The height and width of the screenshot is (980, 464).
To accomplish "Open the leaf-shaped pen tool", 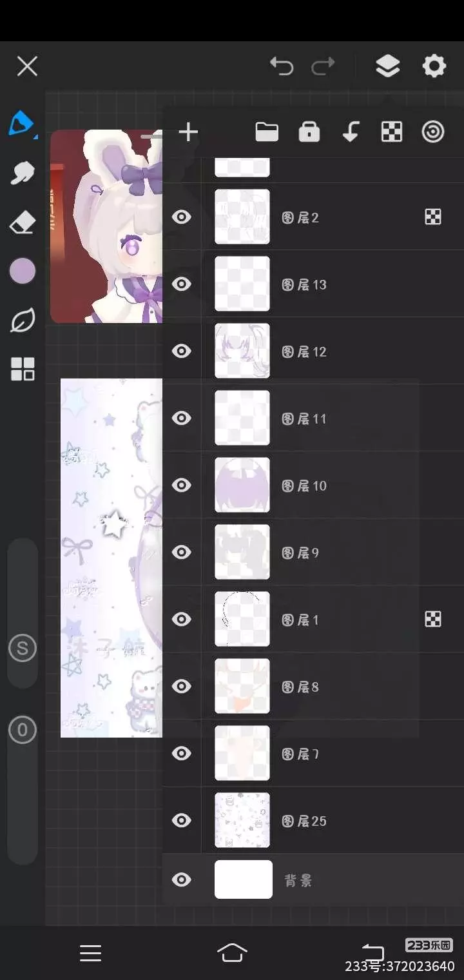I will pos(23,320).
